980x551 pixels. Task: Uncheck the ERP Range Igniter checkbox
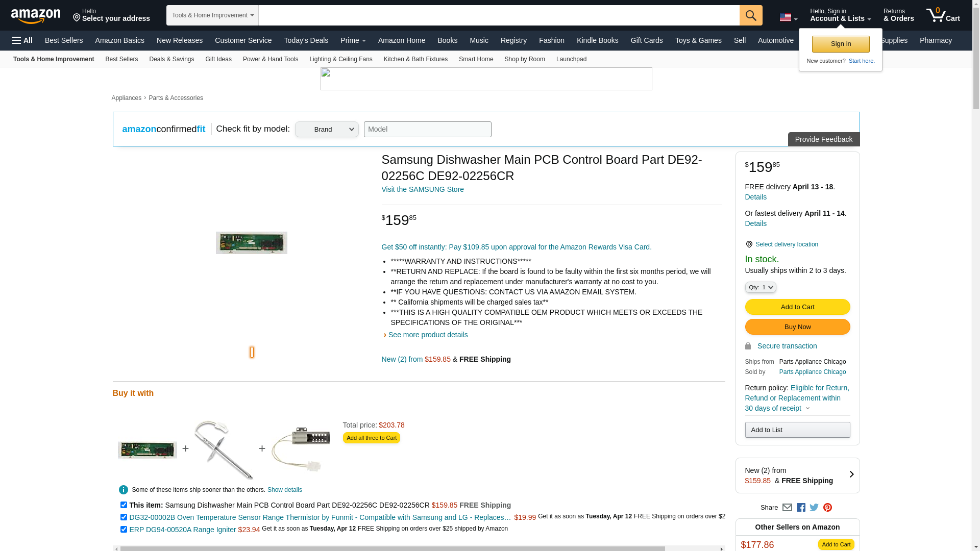tap(124, 530)
